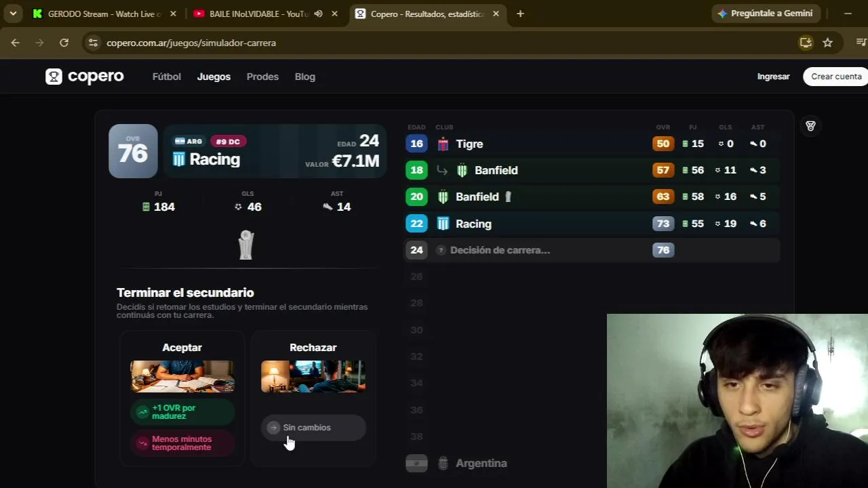Screen dimensions: 868x488
Task: Choose the Aceptar option card
Action: click(x=182, y=398)
